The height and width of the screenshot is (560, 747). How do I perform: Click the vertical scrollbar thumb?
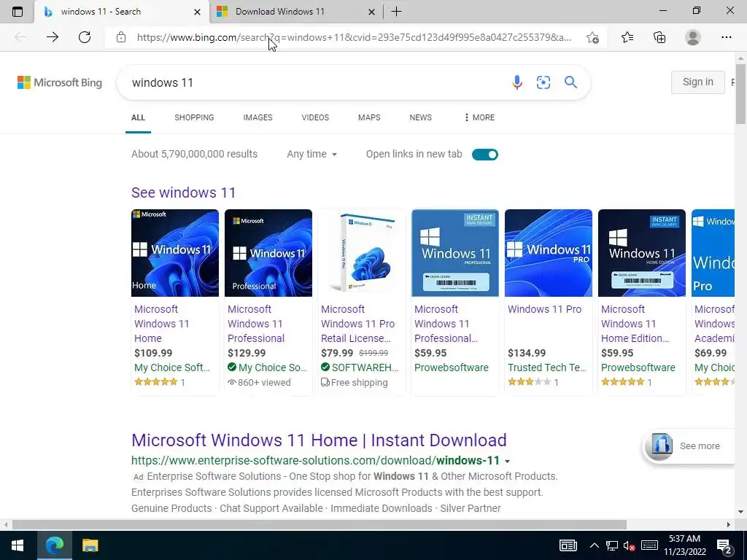point(741,93)
